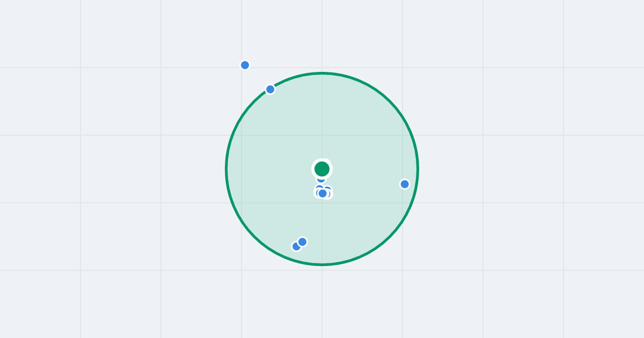Select the upper dot of the bottom-left pair
This screenshot has height=338, width=644.
(x=302, y=241)
